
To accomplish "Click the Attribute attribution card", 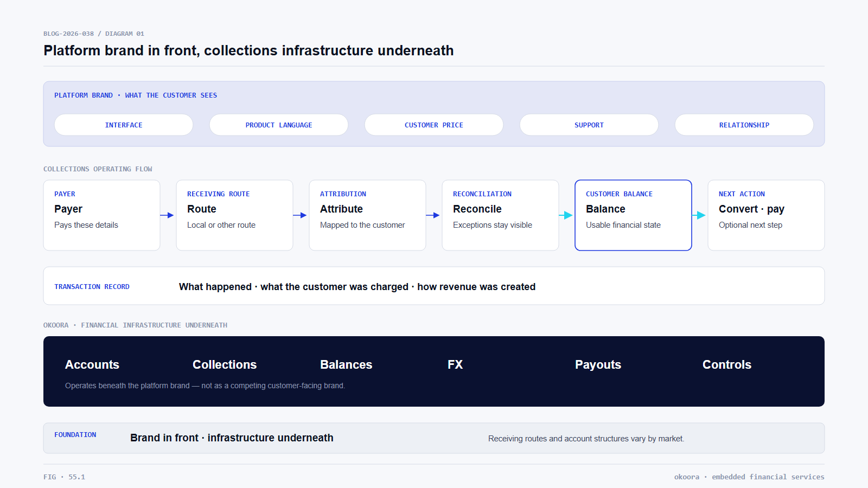I will click(367, 215).
